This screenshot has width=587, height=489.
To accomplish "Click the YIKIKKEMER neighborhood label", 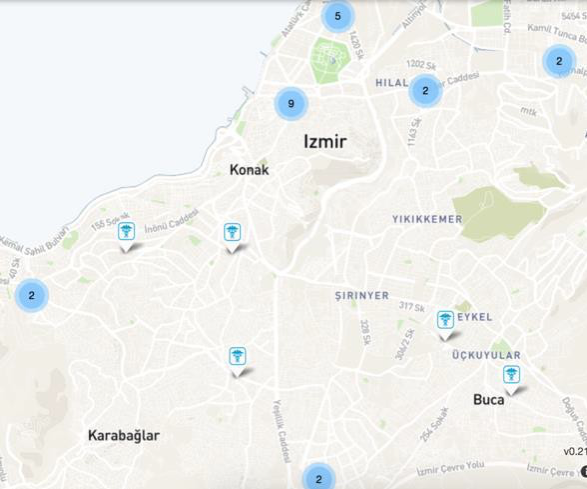I will coord(427,219).
